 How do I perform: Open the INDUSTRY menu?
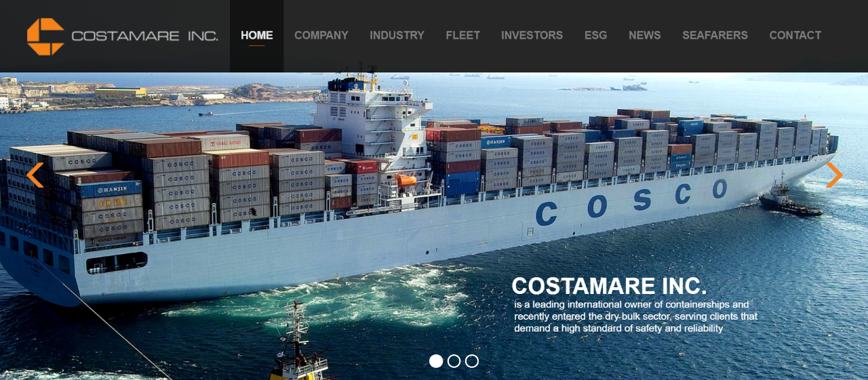pos(397,36)
